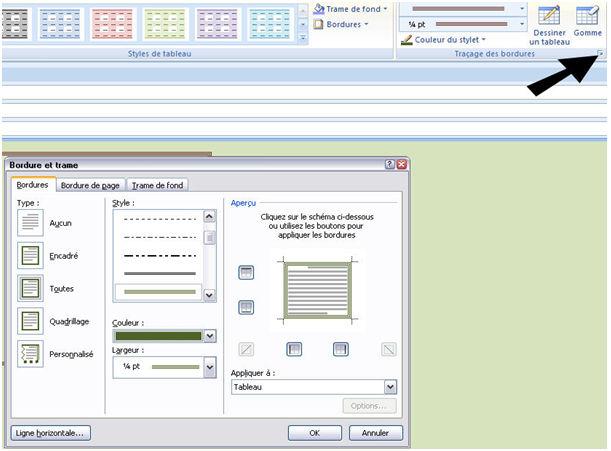Viewport: 611px width, 451px height.
Task: Select the green table style thumbnail
Action: (165, 24)
